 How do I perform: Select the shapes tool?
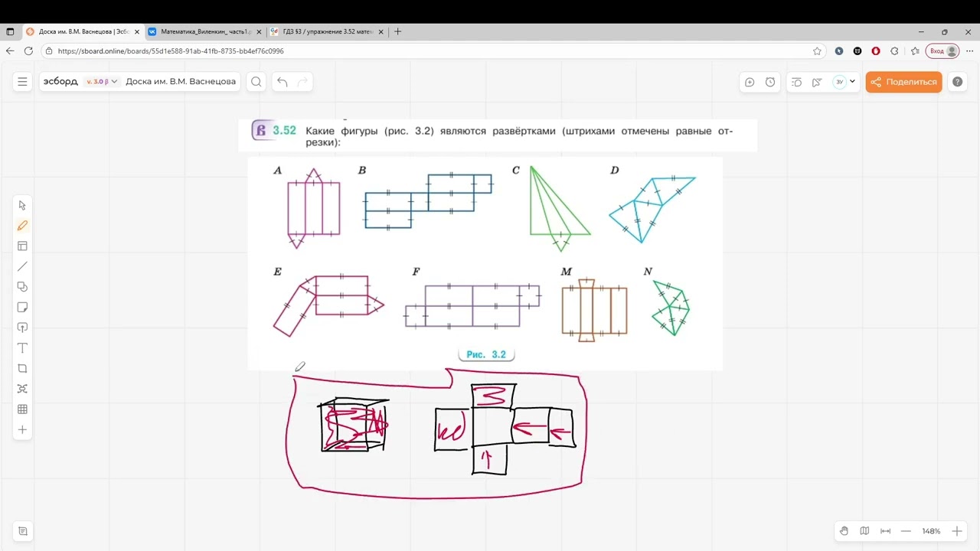(x=22, y=287)
